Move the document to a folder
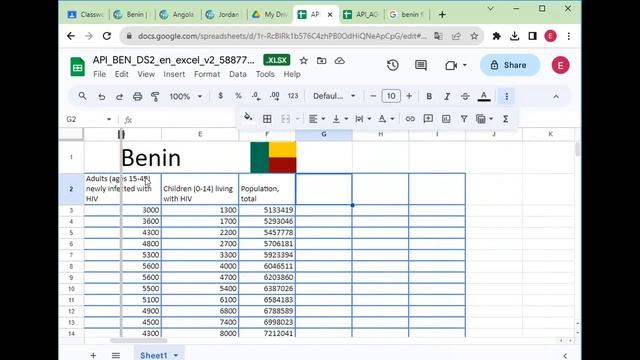The height and width of the screenshot is (360, 640). tap(322, 61)
